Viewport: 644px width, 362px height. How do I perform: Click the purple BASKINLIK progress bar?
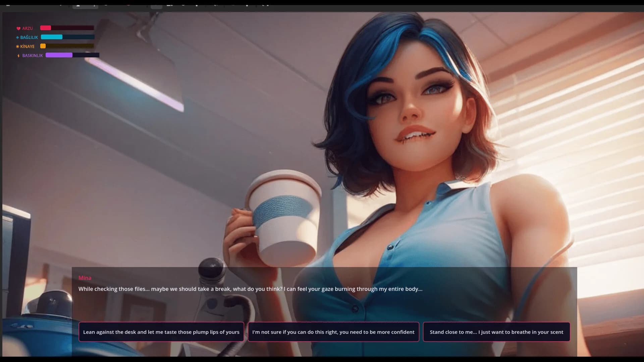point(72,55)
